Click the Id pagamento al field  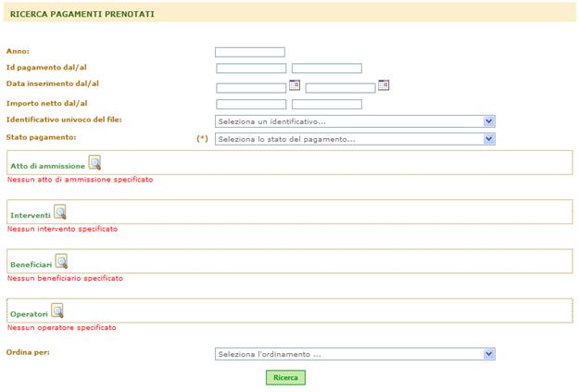pos(327,69)
